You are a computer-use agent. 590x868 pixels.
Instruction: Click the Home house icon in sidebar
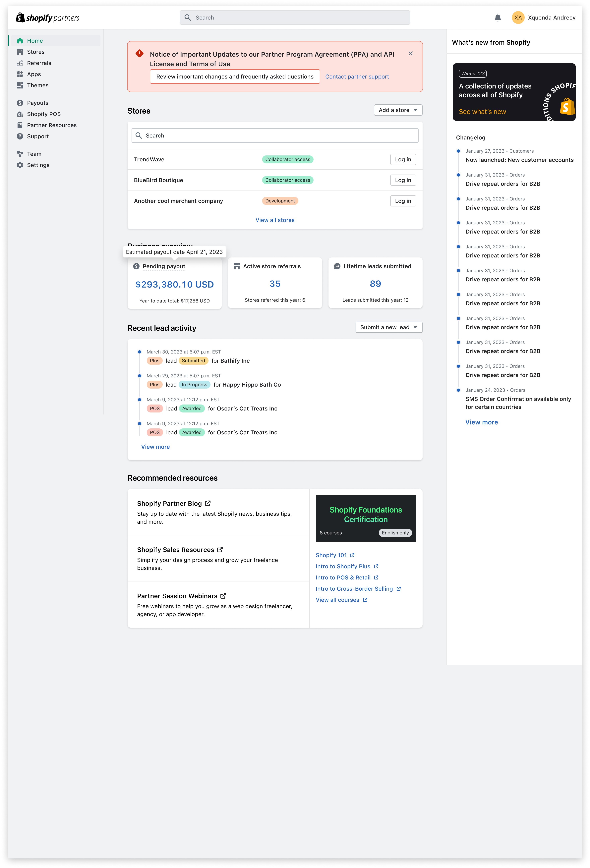coord(20,41)
